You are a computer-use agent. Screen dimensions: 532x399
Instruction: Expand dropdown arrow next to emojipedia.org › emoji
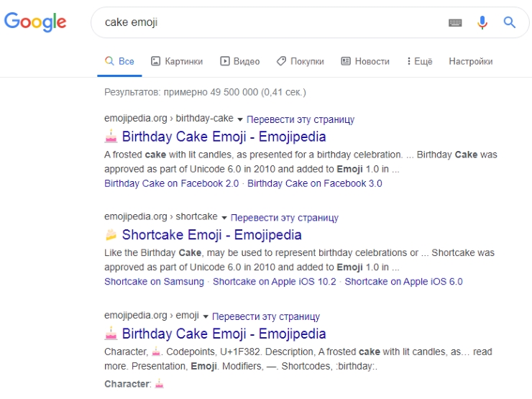pos(206,316)
